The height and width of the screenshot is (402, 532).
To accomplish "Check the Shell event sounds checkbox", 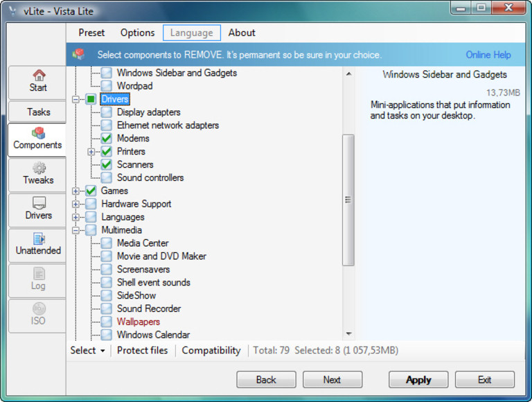I will pos(107,282).
